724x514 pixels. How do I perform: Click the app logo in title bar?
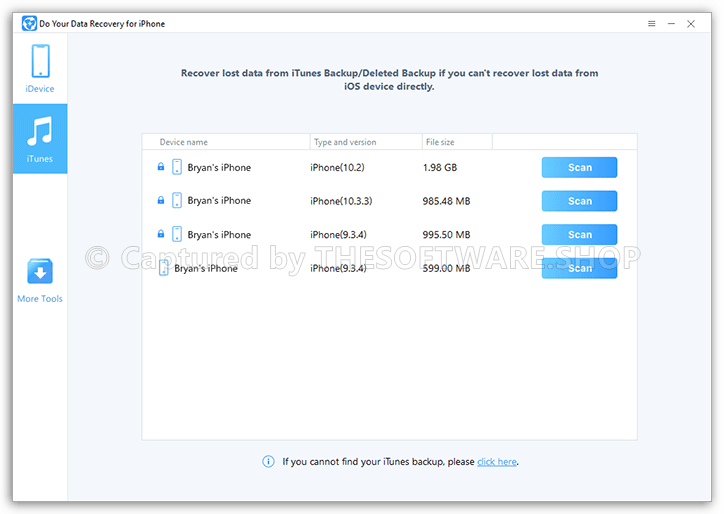pyautogui.click(x=29, y=23)
